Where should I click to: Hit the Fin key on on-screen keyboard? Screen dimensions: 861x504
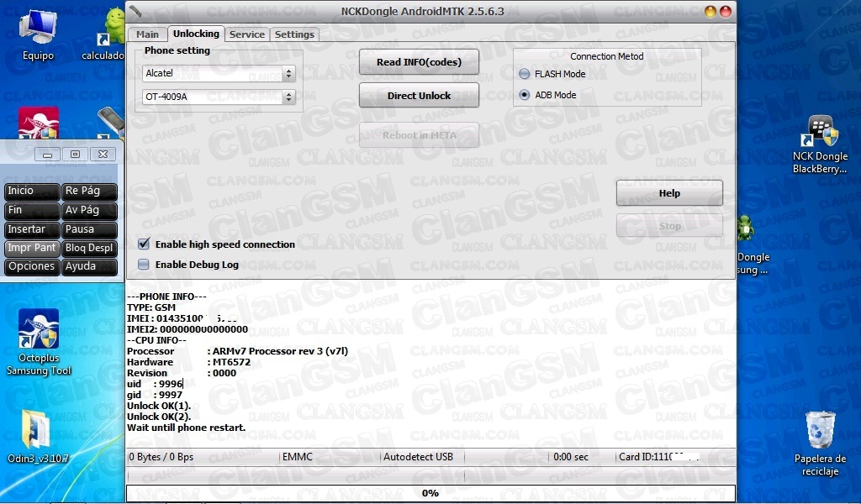[x=32, y=210]
